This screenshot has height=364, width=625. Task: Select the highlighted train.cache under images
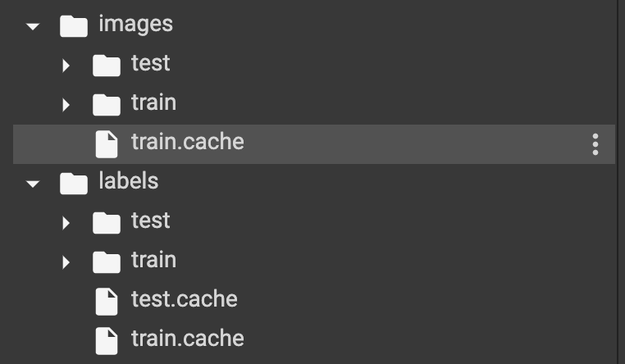(x=187, y=142)
